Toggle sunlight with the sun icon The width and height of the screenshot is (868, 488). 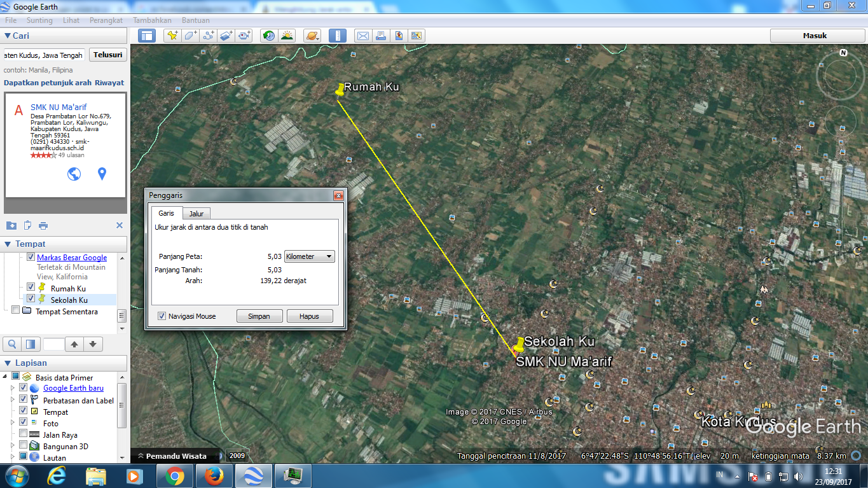pyautogui.click(x=287, y=36)
